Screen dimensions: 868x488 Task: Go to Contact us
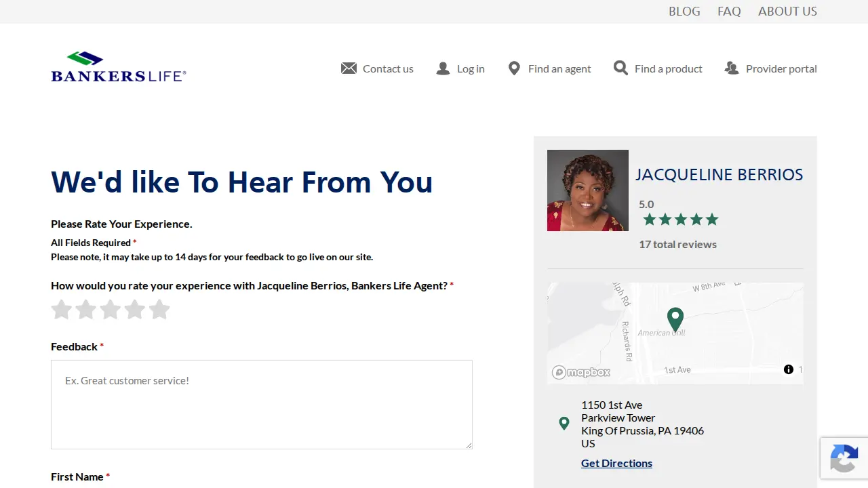tap(388, 68)
